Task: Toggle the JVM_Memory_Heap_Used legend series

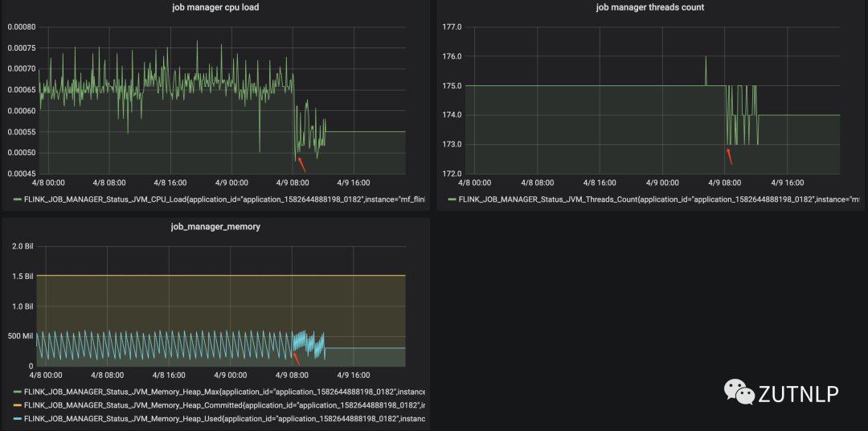Action: 224,417
